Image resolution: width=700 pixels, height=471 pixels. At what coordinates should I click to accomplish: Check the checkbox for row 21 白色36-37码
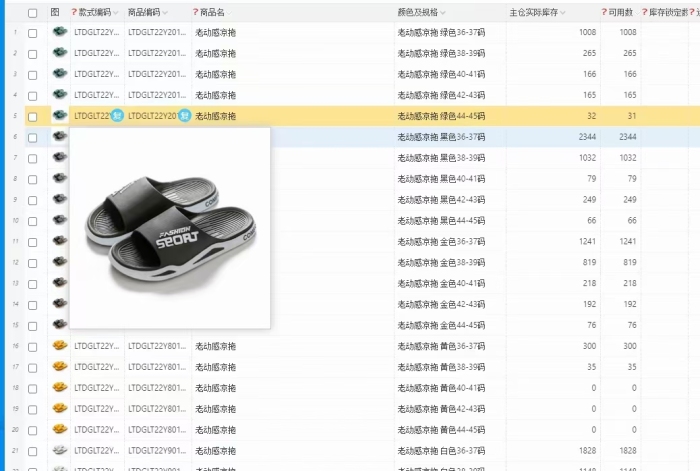[33, 451]
